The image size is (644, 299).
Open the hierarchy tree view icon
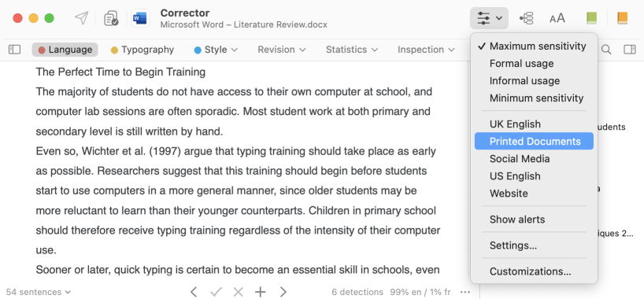(526, 18)
